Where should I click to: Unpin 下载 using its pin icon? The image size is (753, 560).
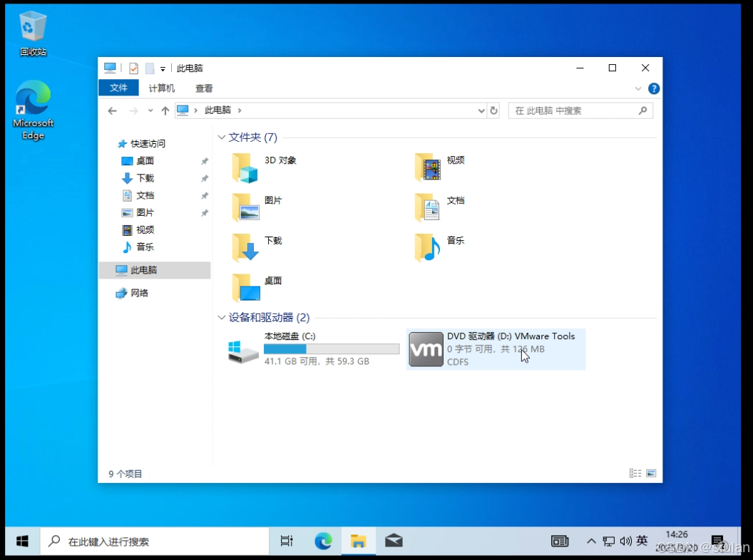205,179
